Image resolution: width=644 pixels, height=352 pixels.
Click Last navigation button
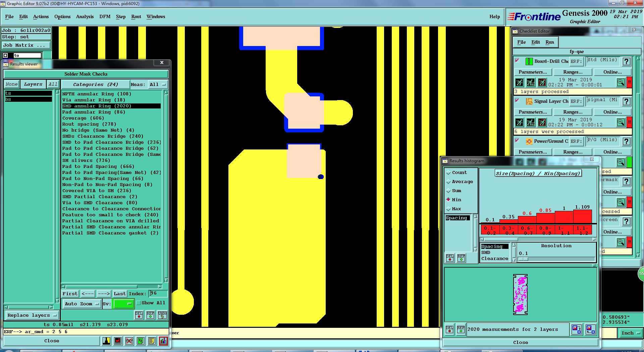tap(119, 294)
